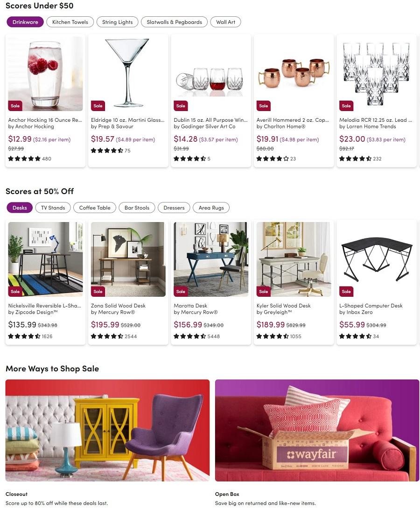Viewport: 420px width, 509px height.
Task: Click the Dublin 15 oz. wine glass title
Action: pos(210,120)
